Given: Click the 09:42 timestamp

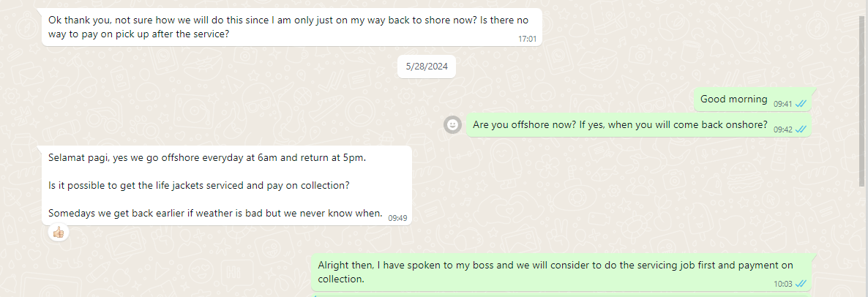Looking at the screenshot, I should coord(782,129).
